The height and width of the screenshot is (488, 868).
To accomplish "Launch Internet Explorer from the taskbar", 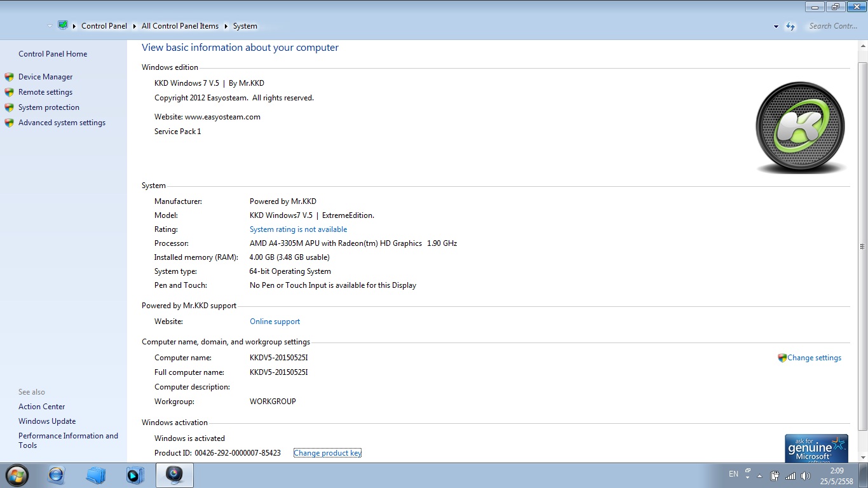I will click(x=57, y=475).
